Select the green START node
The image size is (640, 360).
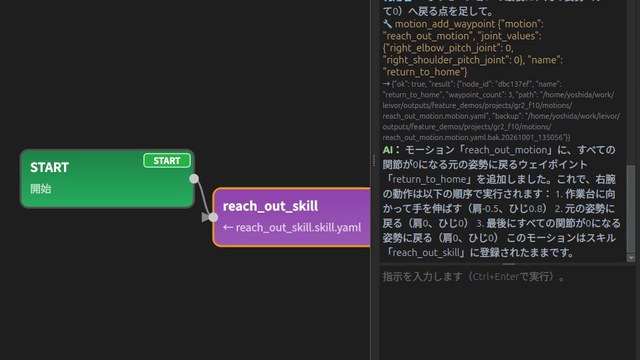pyautogui.click(x=107, y=178)
